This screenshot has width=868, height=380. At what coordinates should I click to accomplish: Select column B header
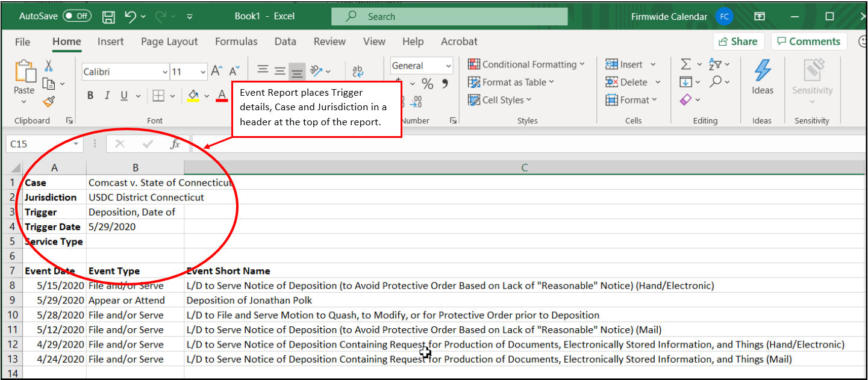coord(136,168)
